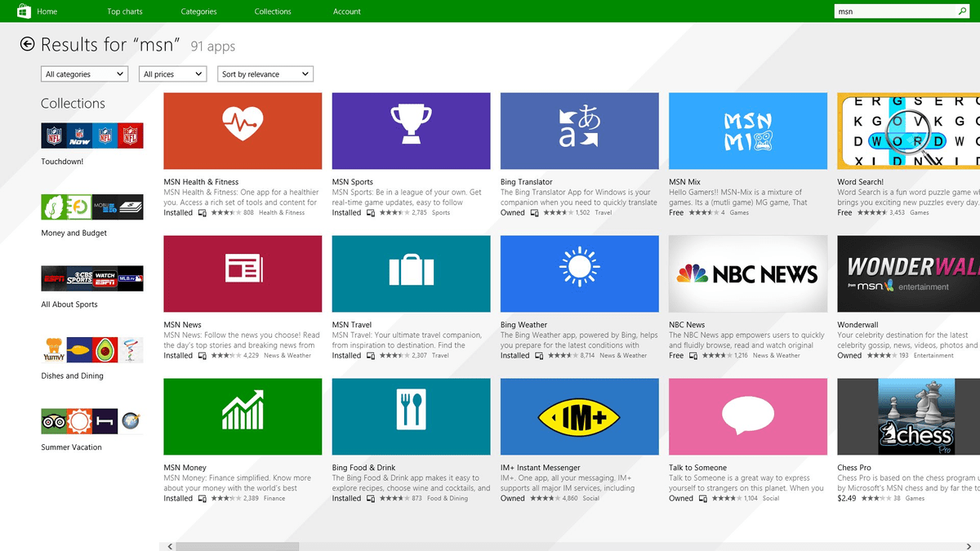Screen dimensions: 980x551
Task: Open the Wonderwall tile
Action: tap(908, 273)
